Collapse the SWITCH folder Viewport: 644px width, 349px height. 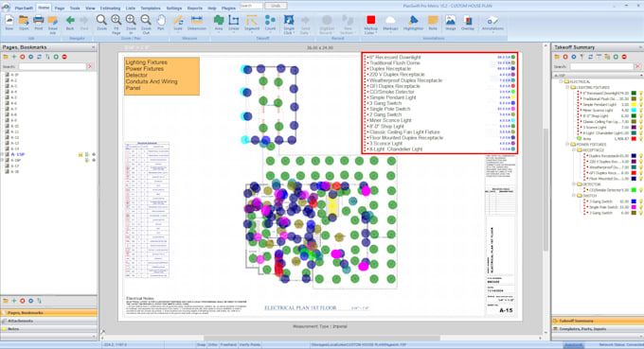[x=574, y=196]
